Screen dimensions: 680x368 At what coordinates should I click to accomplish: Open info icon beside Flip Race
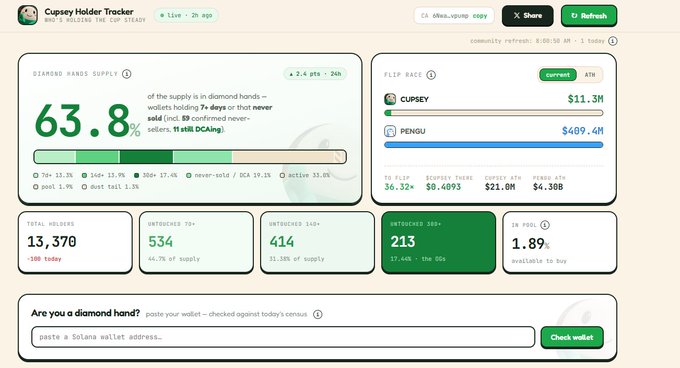coord(431,75)
